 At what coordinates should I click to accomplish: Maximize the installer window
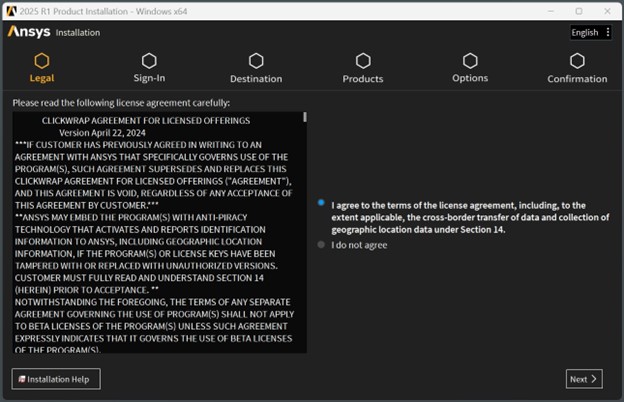click(x=579, y=11)
